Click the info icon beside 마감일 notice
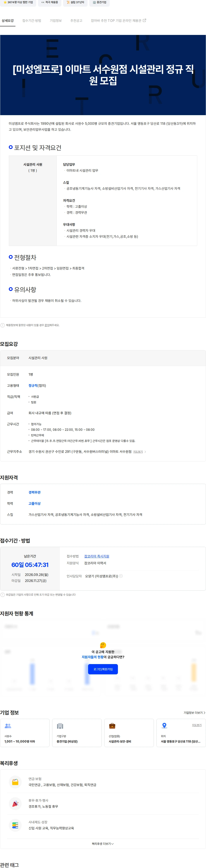The width and height of the screenshot is (206, 868). (3, 595)
